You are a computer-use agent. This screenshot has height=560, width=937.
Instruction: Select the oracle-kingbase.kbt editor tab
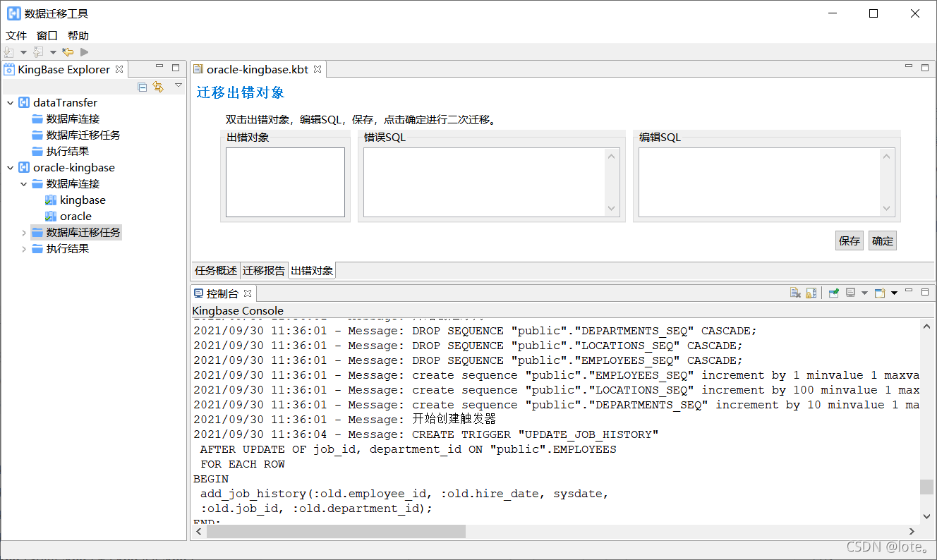(x=258, y=69)
